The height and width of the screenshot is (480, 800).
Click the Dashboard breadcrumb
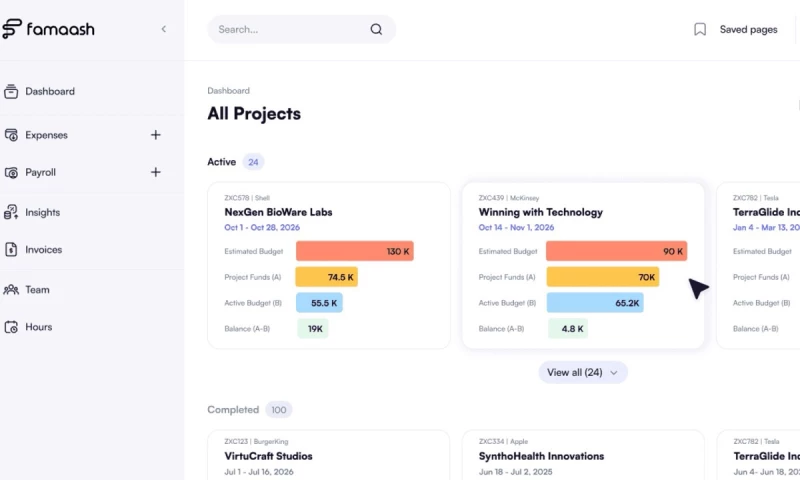[x=229, y=91]
